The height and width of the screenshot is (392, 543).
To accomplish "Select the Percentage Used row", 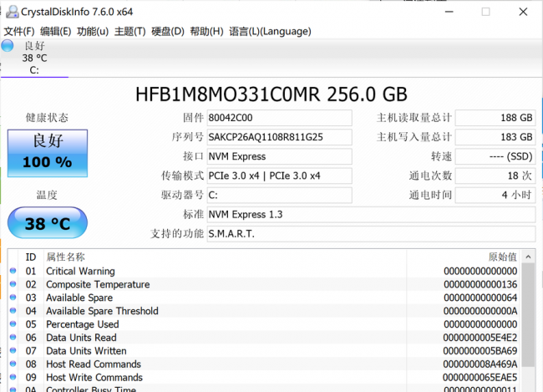I will 264,324.
